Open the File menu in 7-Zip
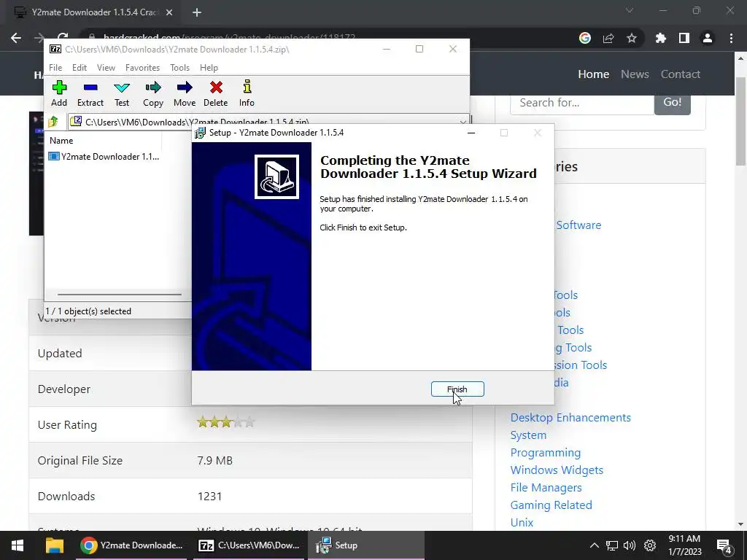Image resolution: width=747 pixels, height=560 pixels. point(55,68)
